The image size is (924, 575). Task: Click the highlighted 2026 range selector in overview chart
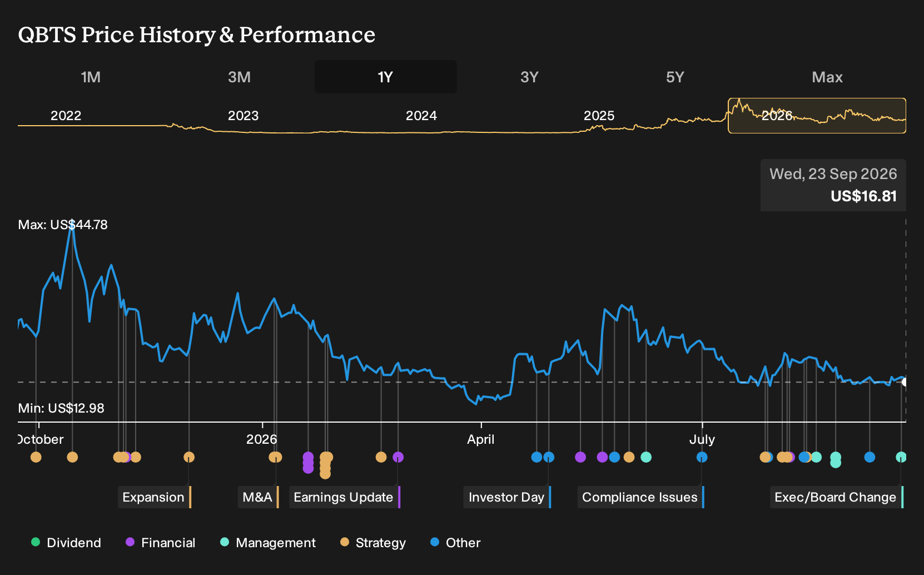point(817,116)
